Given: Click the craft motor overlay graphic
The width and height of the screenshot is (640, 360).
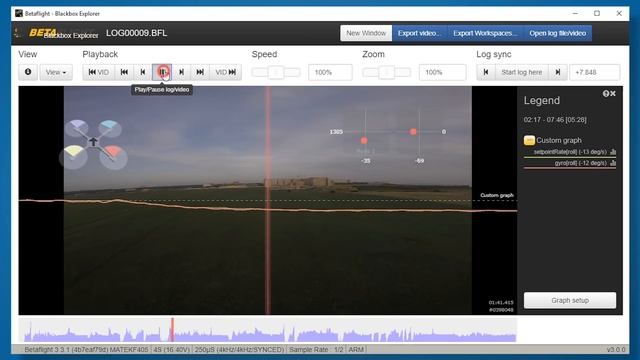Looking at the screenshot, I should point(93,143).
